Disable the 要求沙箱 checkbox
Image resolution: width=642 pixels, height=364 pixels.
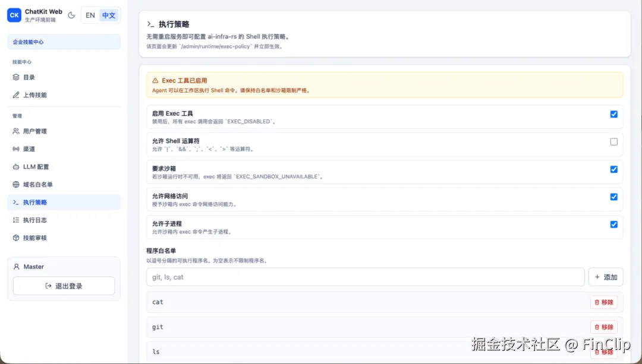tap(614, 169)
